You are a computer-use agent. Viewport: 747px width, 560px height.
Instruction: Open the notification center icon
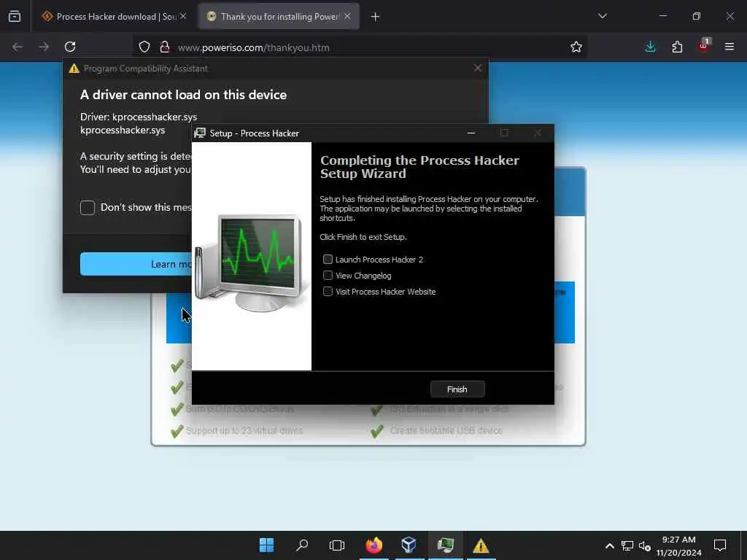pyautogui.click(x=720, y=545)
